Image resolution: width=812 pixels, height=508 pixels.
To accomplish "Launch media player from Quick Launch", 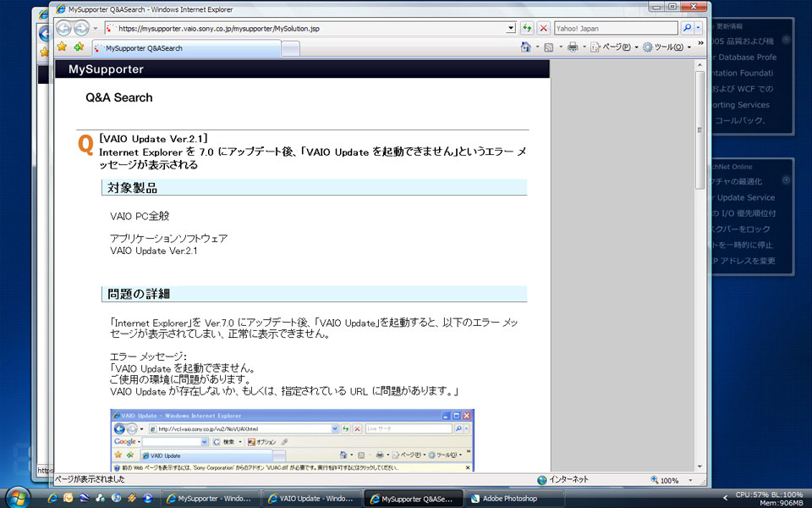I will tap(147, 498).
